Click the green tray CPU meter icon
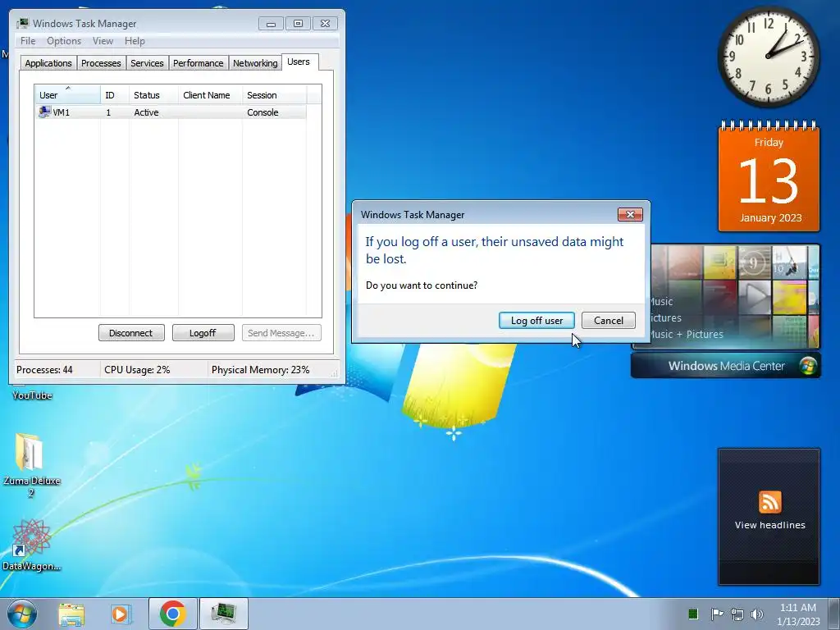This screenshot has width=840, height=630. tap(692, 614)
